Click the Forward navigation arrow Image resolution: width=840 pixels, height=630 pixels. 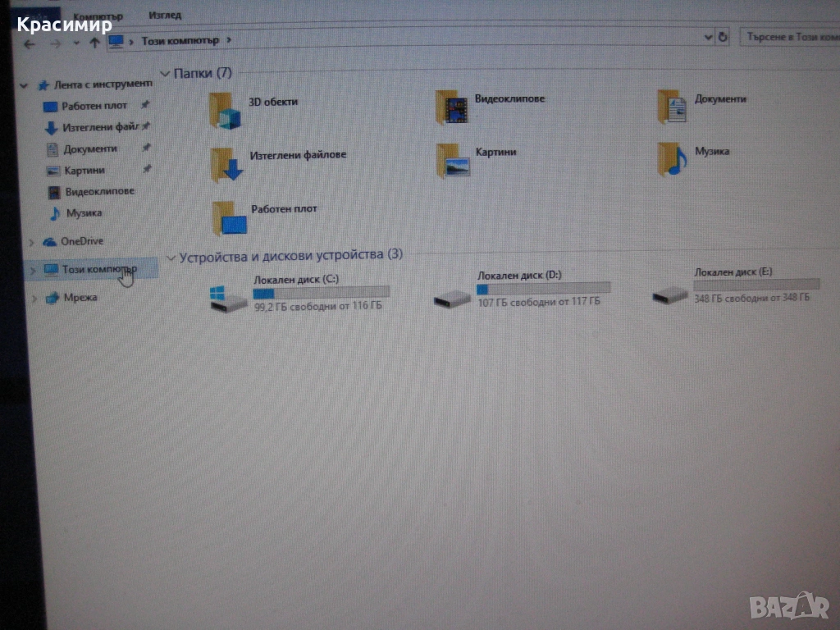55,43
